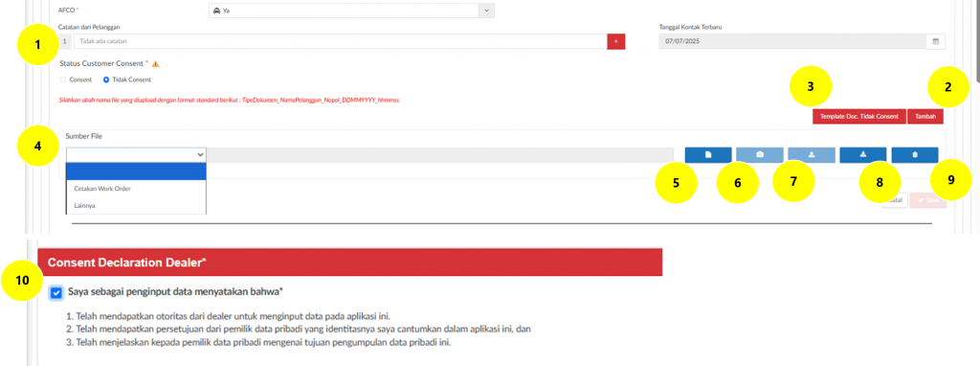Select the Consent radio option
Viewport: 980px width, 366px height.
[x=62, y=80]
